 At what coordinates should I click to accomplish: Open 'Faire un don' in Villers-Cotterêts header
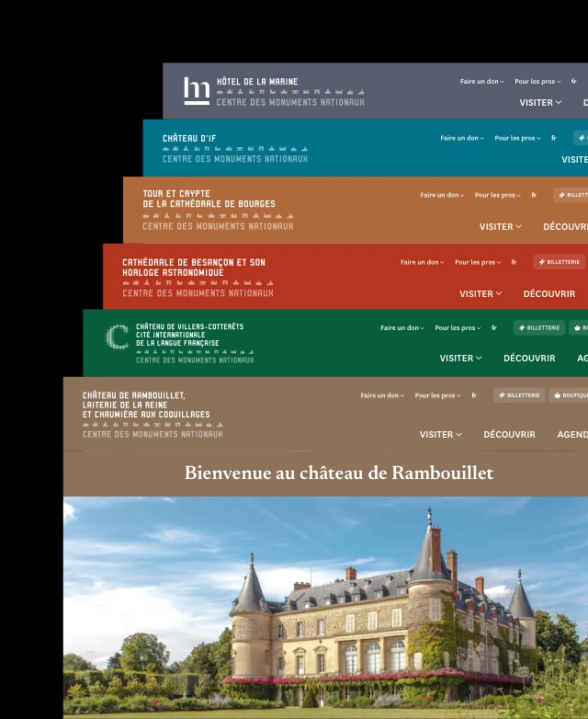tap(401, 328)
